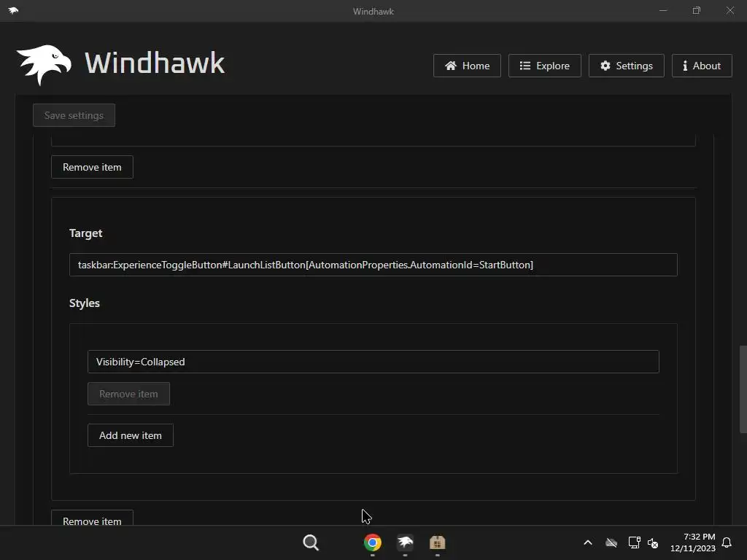This screenshot has height=560, width=747.
Task: Focus the Visibility=Collapsed style field
Action: pos(373,362)
